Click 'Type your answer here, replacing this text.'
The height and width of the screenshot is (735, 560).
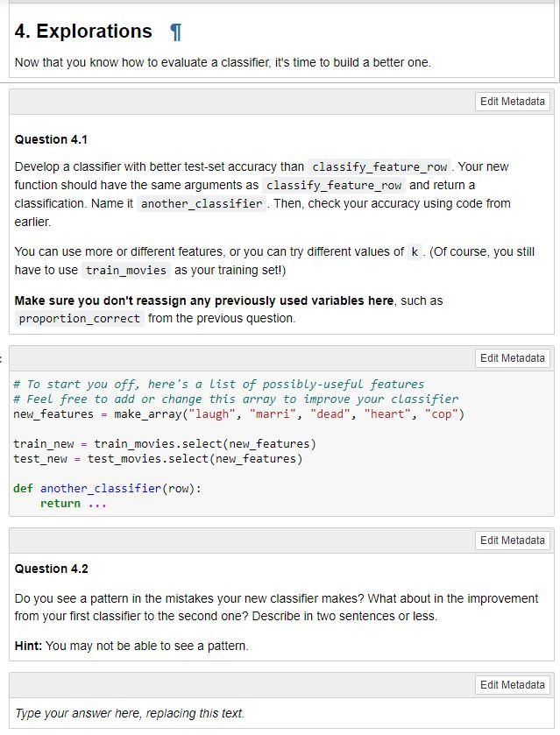click(x=130, y=713)
